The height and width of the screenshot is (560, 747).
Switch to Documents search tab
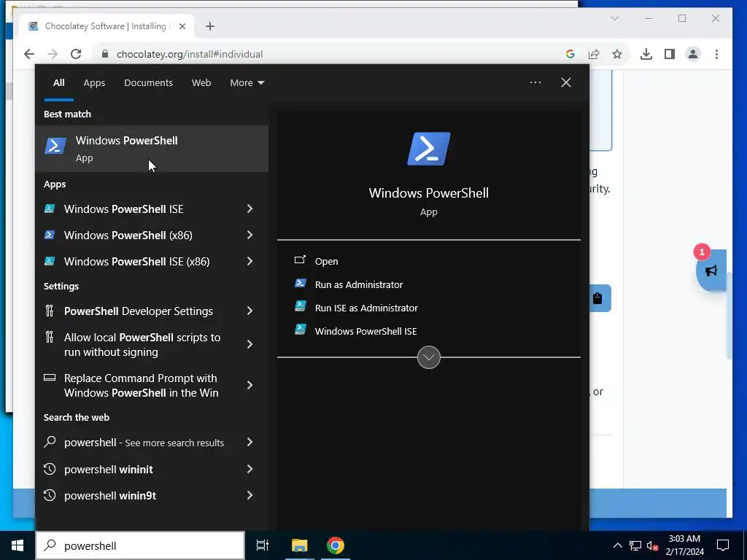click(x=148, y=83)
